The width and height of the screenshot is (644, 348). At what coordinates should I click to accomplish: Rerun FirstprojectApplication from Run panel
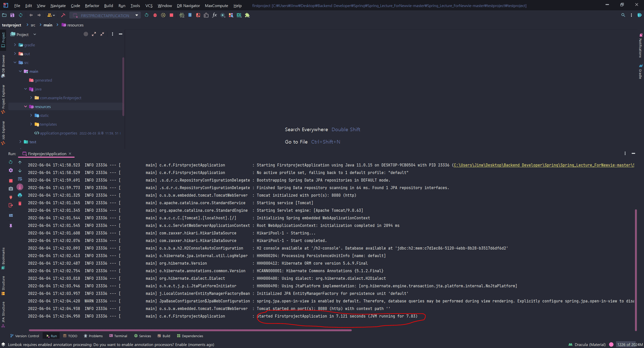11,162
